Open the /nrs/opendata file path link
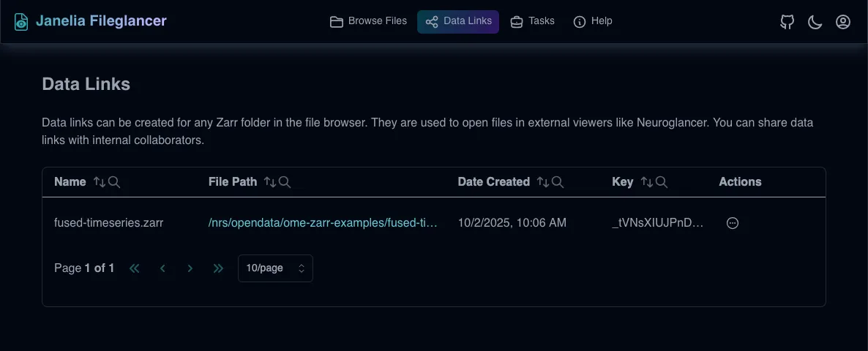868x351 pixels. [323, 223]
